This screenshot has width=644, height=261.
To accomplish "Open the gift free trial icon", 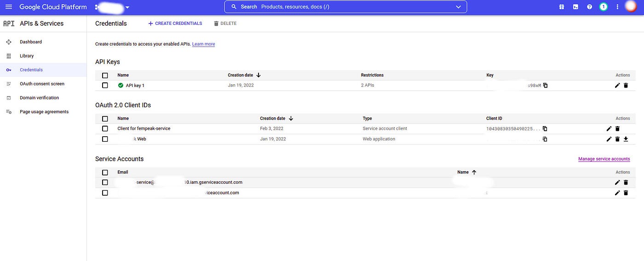I will 562,7.
